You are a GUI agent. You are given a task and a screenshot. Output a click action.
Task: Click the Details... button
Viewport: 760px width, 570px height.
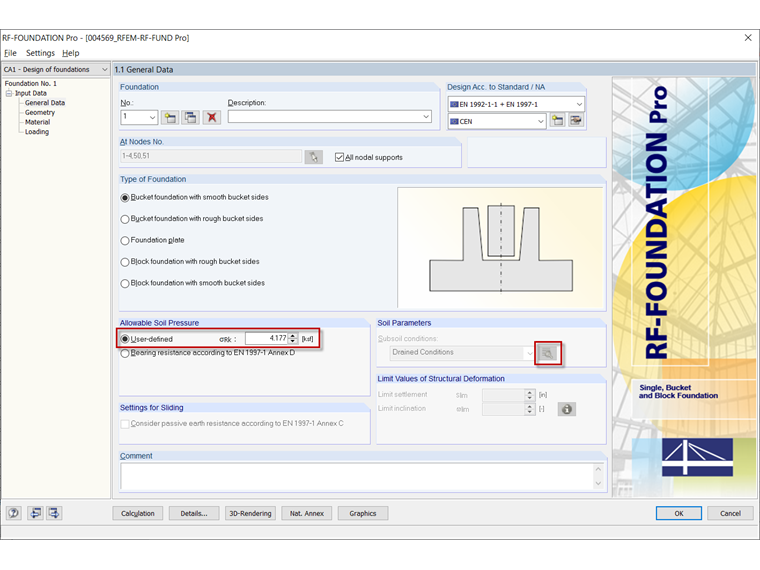(194, 513)
